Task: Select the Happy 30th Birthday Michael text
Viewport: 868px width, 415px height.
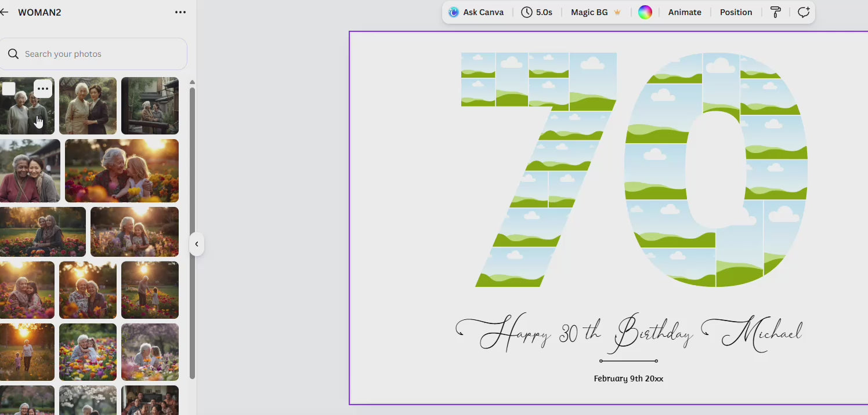Action: pyautogui.click(x=629, y=334)
